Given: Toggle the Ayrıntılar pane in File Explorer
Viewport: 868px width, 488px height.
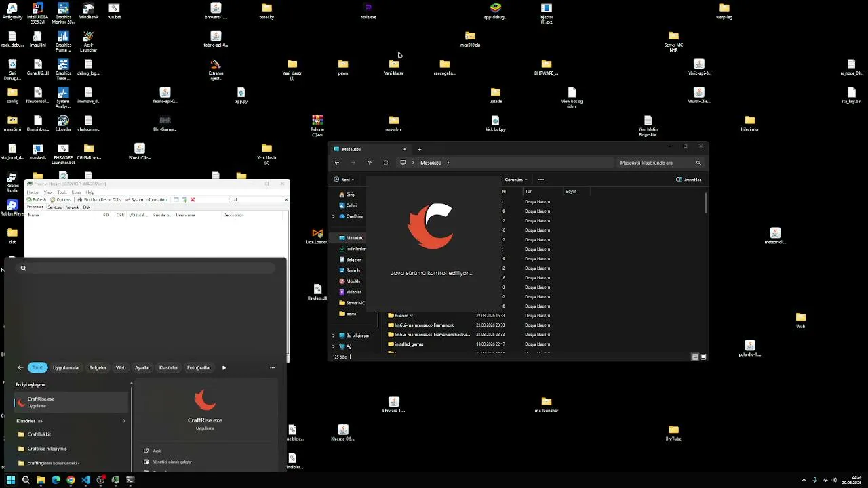Looking at the screenshot, I should [688, 180].
